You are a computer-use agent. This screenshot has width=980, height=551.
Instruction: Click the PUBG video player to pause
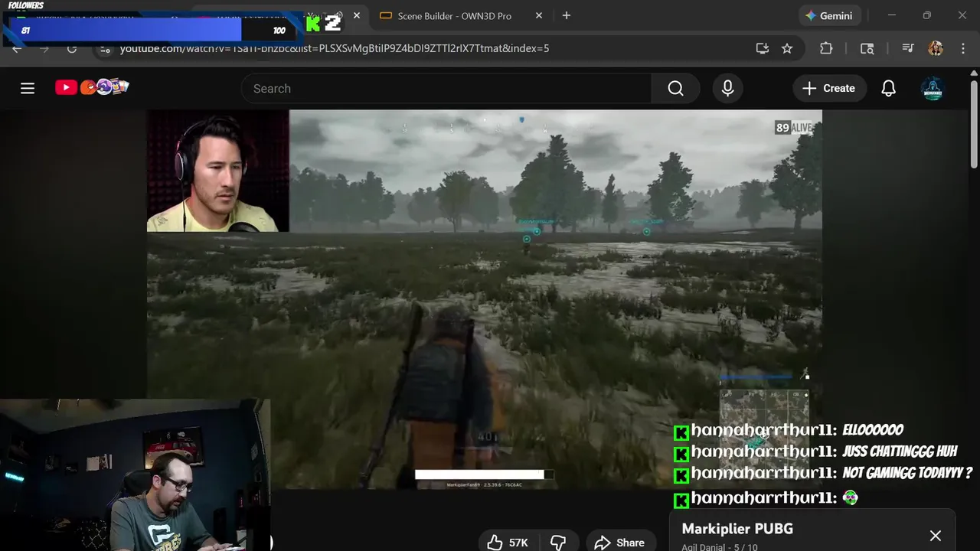click(484, 299)
